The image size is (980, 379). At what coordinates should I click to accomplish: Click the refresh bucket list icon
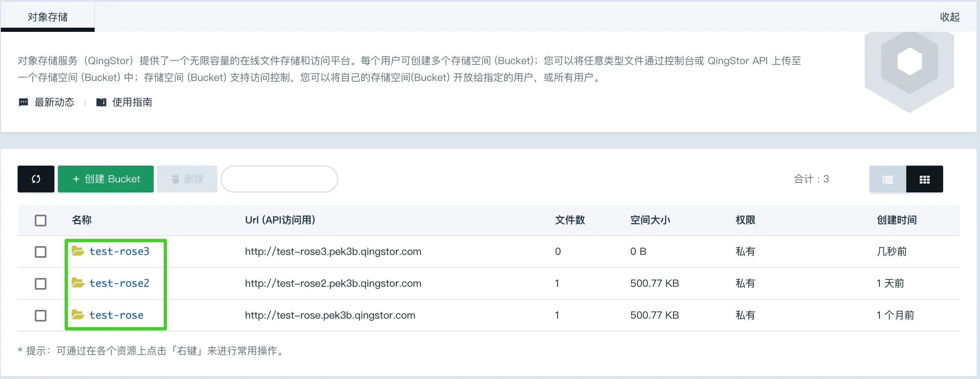pos(36,179)
